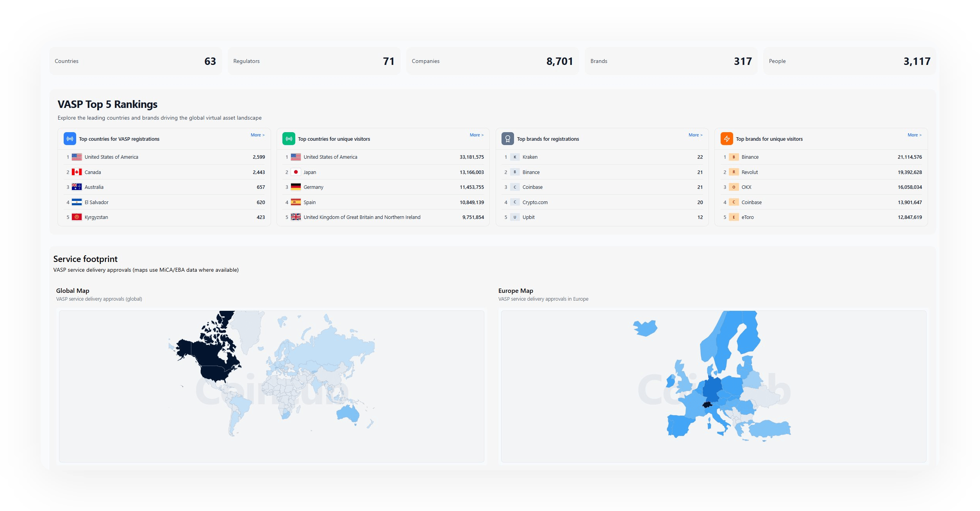Viewport: 980px width, 511px height.
Task: Click the green unique visitors broadcast icon
Action: (x=289, y=139)
